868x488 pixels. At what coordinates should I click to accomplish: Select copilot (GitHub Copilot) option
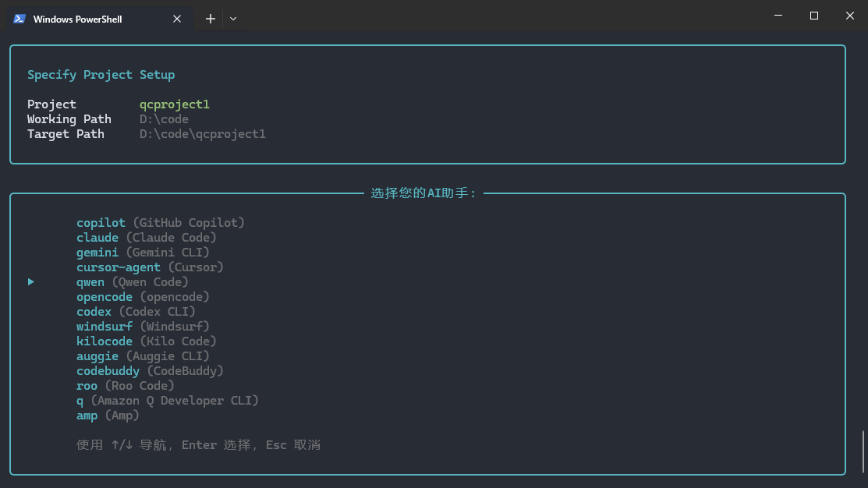(101, 222)
